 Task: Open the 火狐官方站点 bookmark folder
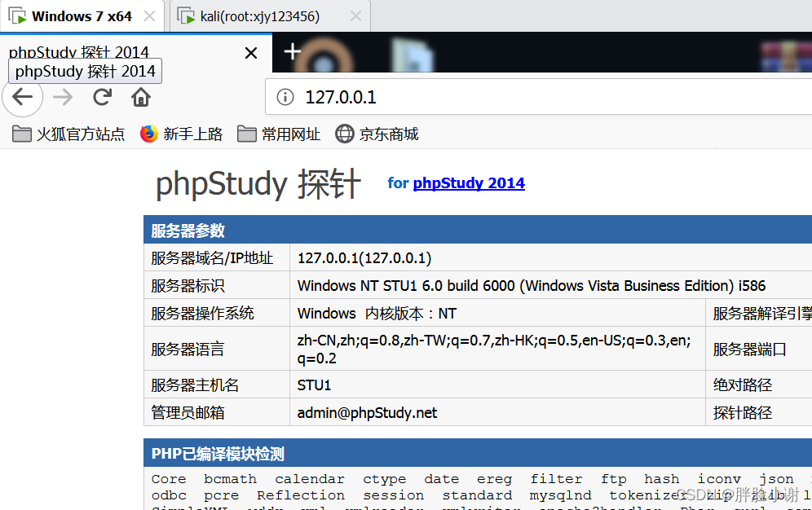(x=68, y=134)
